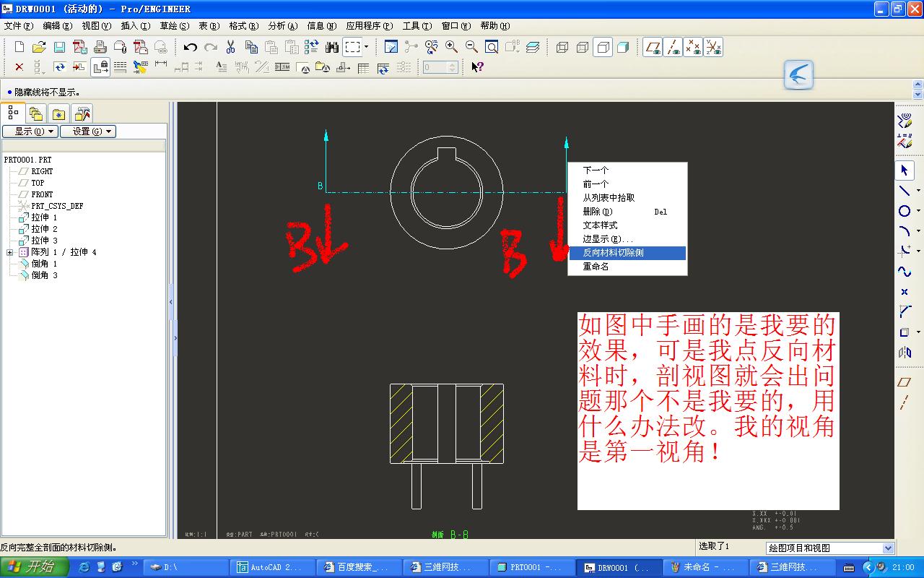Viewport: 924px width, 578px height.
Task: Select the line sketch tool
Action: [905, 191]
